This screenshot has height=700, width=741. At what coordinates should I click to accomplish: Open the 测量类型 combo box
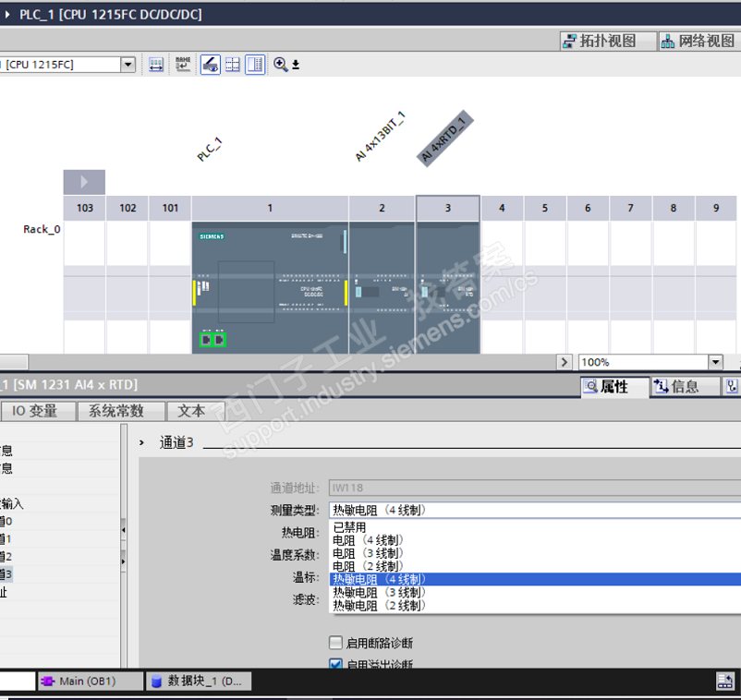click(x=535, y=510)
